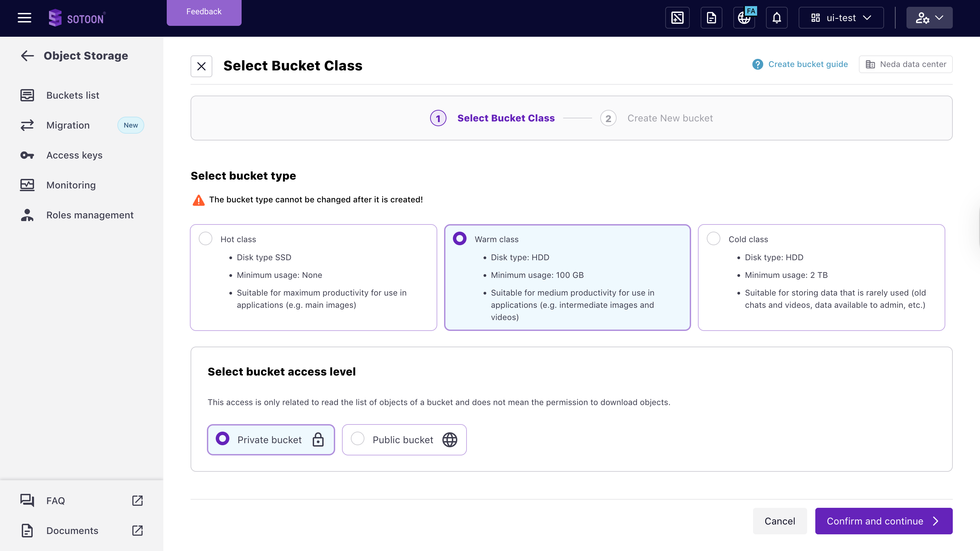Open Documents external link icon
The image size is (980, 551).
click(137, 531)
